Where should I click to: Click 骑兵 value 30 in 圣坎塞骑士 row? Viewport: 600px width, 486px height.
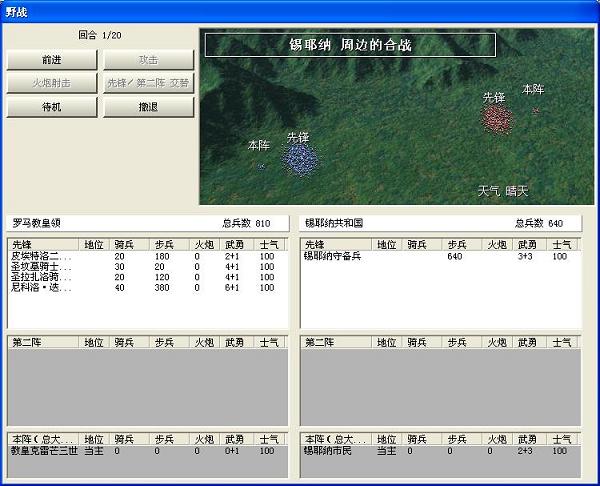pos(119,266)
